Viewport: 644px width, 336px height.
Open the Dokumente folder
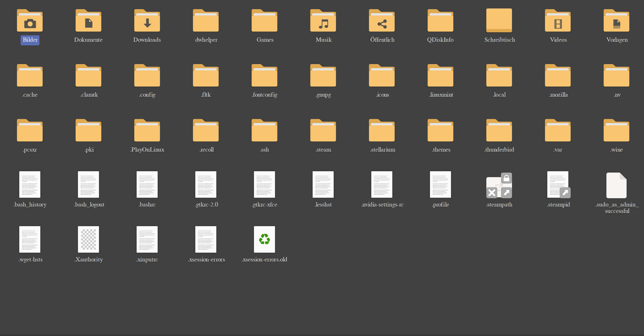89,21
